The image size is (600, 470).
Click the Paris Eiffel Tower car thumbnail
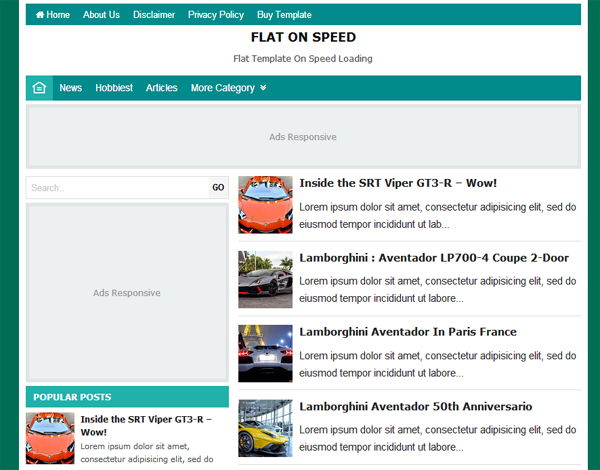(265, 354)
